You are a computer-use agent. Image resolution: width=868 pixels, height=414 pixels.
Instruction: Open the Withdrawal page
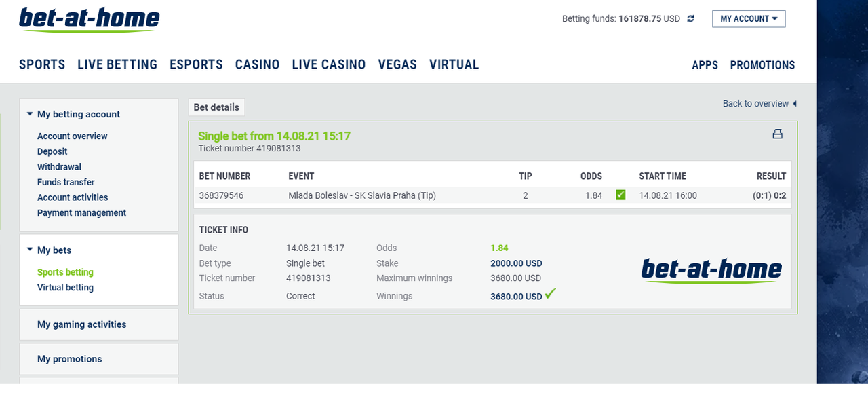(x=59, y=167)
